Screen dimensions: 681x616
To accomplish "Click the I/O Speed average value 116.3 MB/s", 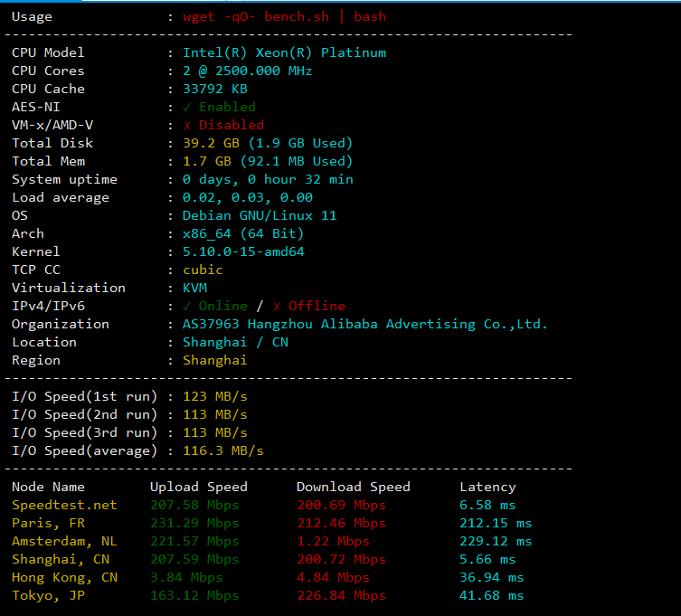I will coord(223,450).
